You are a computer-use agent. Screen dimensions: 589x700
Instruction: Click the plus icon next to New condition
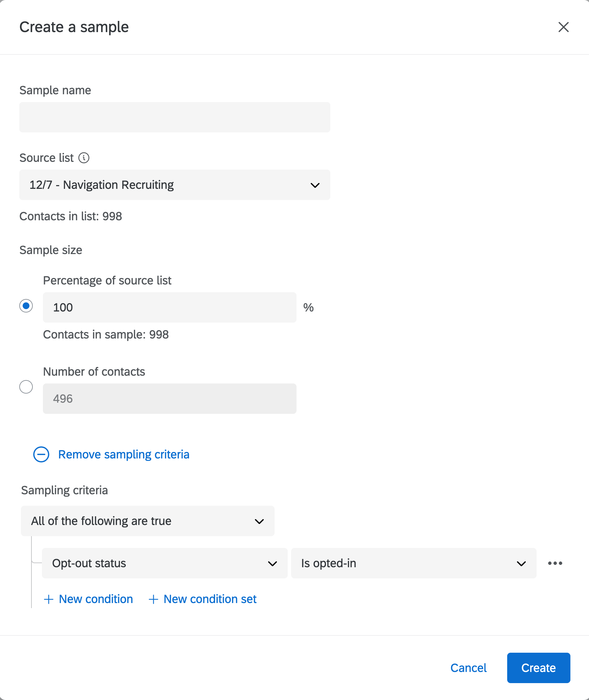click(x=48, y=599)
